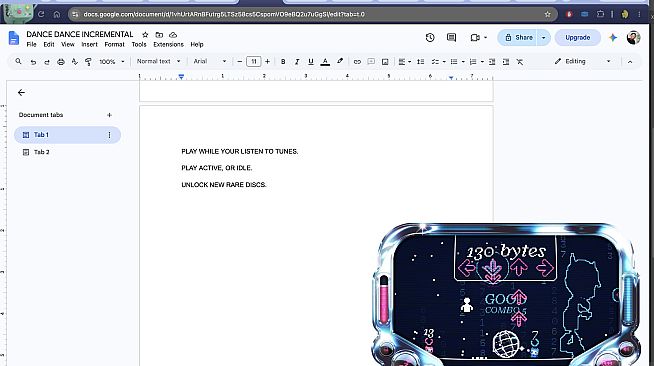
Task: Star the DANCE DANCE INCREMENTAL document
Action: coord(145,35)
